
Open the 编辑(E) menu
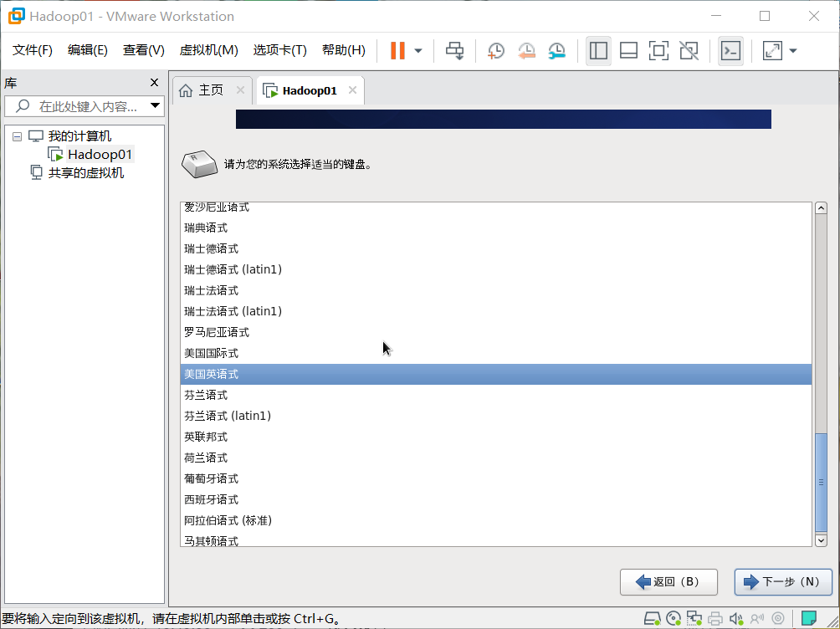[x=87, y=50]
